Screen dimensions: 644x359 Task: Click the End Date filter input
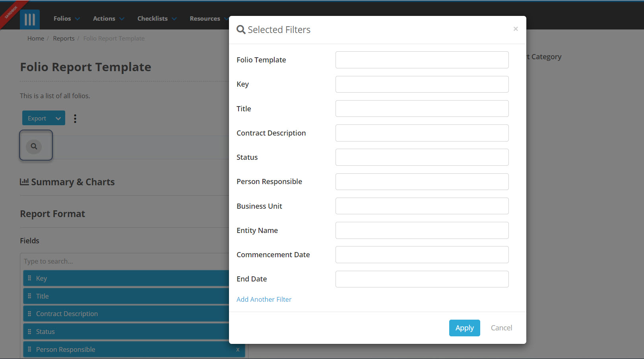[422, 279]
